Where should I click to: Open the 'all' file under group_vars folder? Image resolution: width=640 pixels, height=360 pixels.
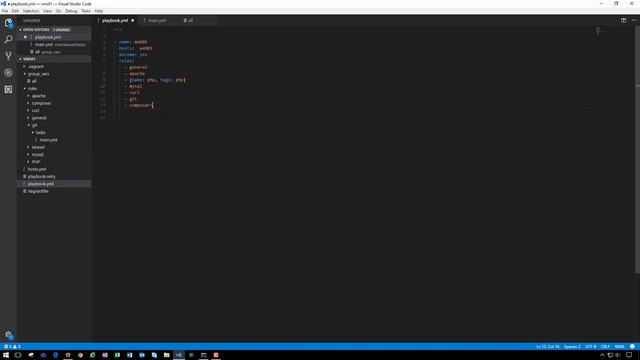54,81
